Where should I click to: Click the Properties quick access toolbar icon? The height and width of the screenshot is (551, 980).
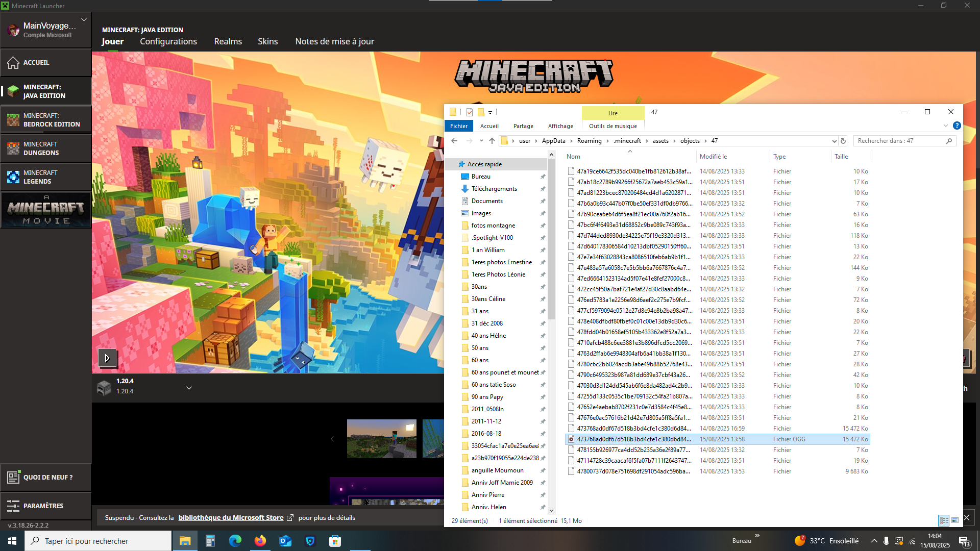(470, 112)
